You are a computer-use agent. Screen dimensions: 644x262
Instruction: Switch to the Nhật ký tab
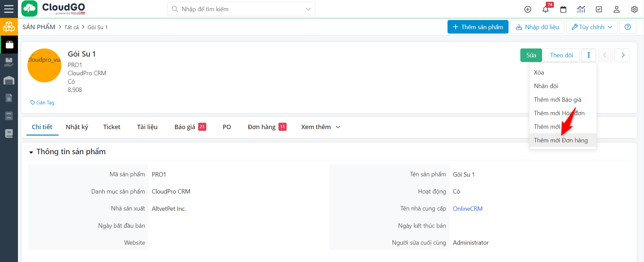point(77,127)
